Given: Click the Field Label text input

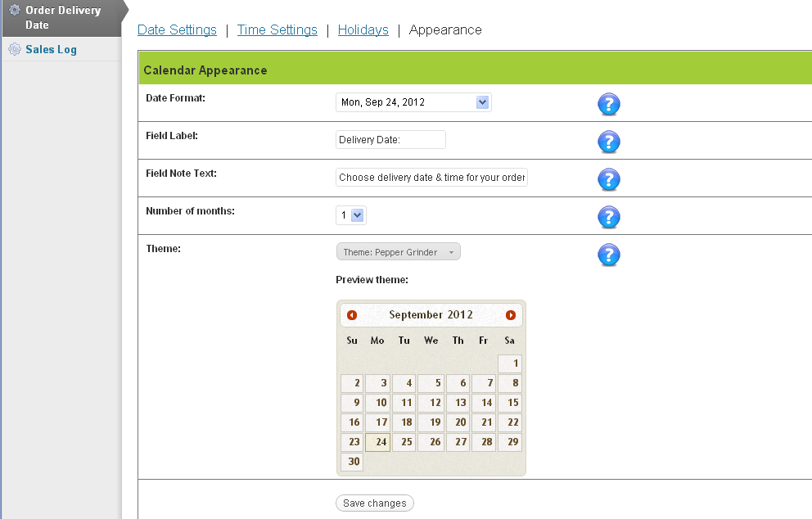Looking at the screenshot, I should [390, 140].
